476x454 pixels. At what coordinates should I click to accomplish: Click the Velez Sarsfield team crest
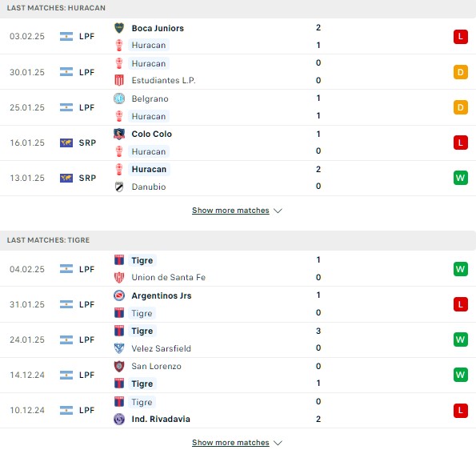coord(119,348)
